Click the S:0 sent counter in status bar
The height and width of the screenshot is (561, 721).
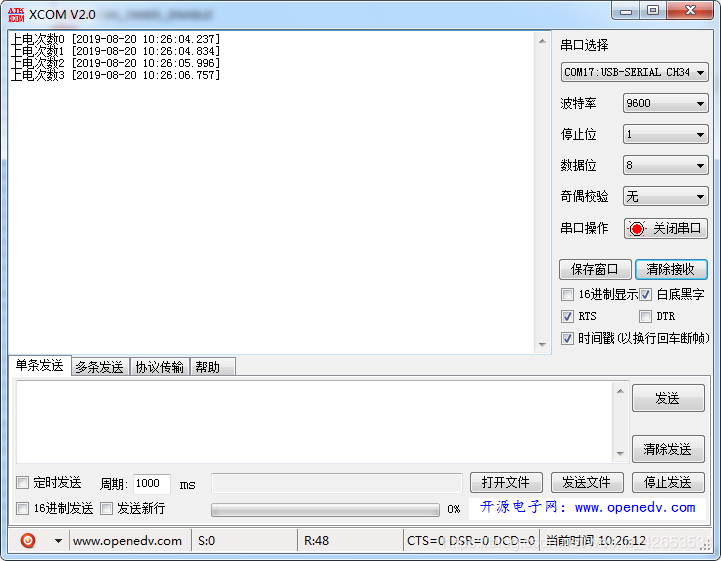coord(206,541)
